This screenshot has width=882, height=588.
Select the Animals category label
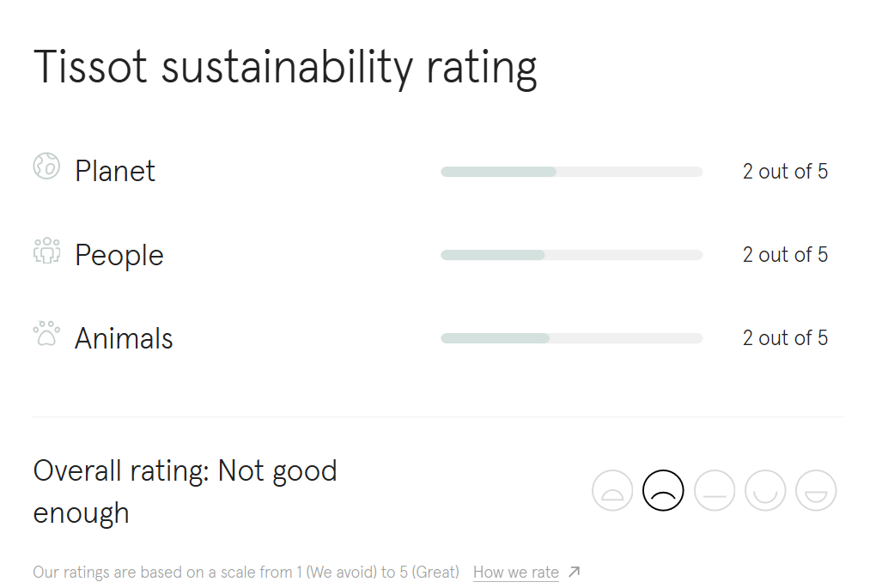tap(124, 338)
